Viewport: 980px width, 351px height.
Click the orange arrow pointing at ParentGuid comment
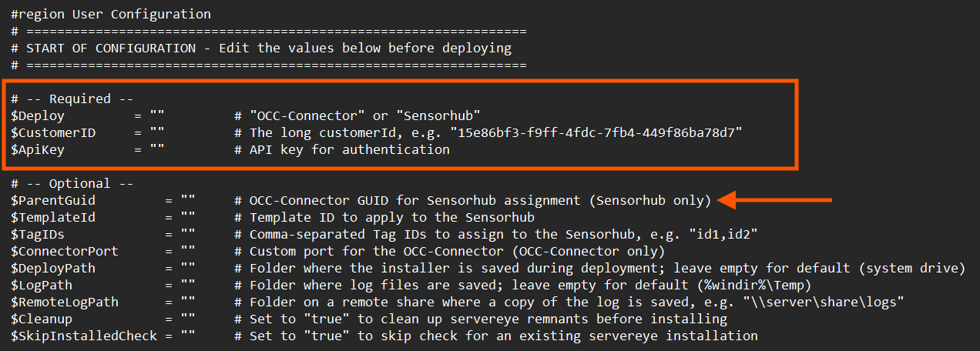(775, 200)
